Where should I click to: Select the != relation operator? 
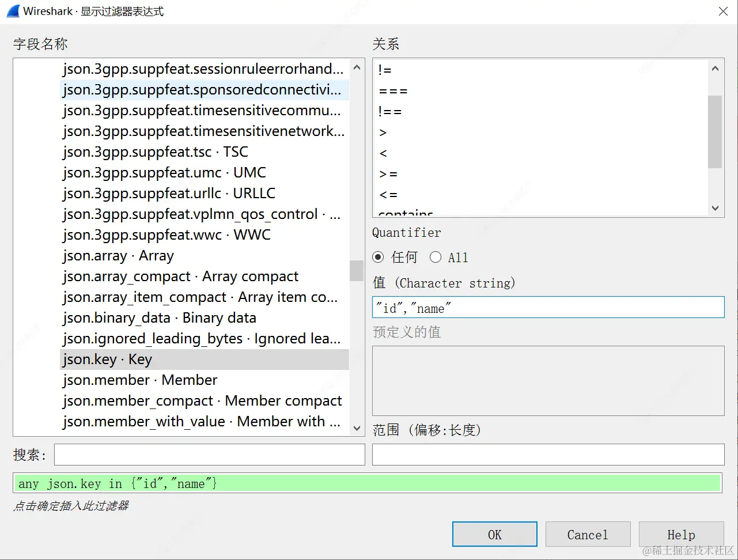(x=385, y=70)
